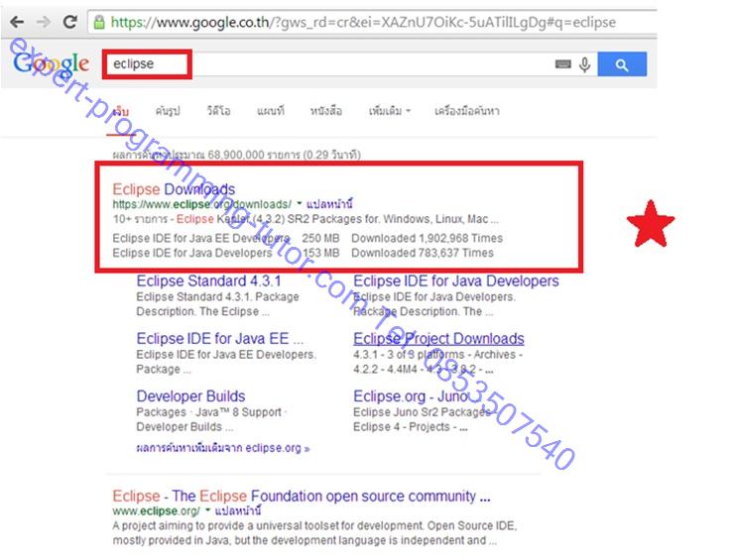Viewport: 735px width, 560px height.
Task: Open เครื่องมือค้นหา search tools
Action: click(x=467, y=111)
